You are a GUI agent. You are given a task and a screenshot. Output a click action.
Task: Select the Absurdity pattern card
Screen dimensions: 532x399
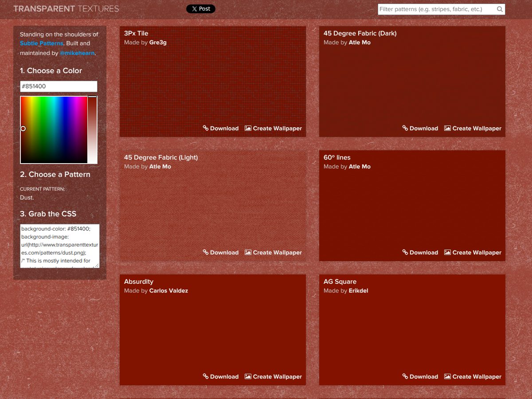pyautogui.click(x=213, y=330)
